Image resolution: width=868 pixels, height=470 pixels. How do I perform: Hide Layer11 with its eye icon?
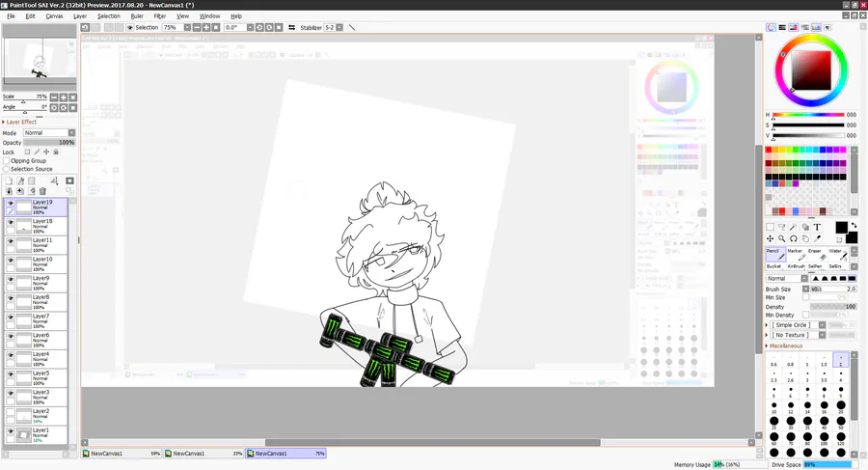pos(11,241)
